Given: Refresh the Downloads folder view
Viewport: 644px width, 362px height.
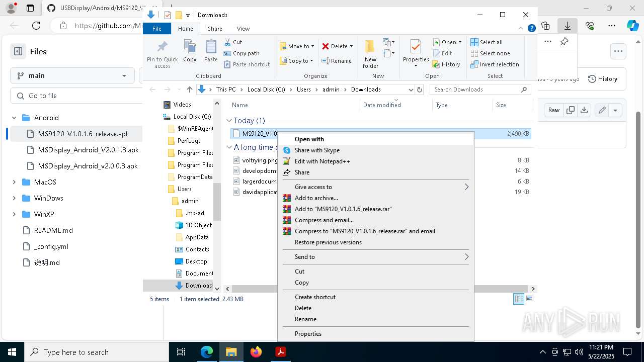Looking at the screenshot, I should [420, 89].
